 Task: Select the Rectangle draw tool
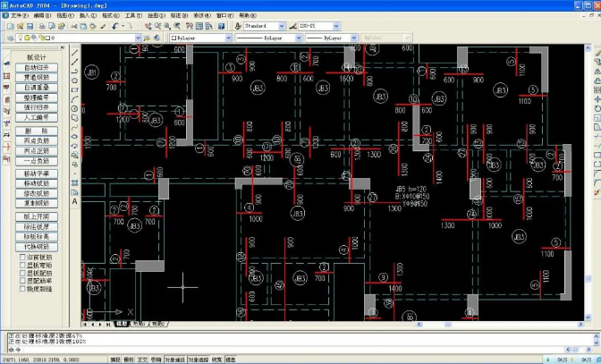(75, 90)
